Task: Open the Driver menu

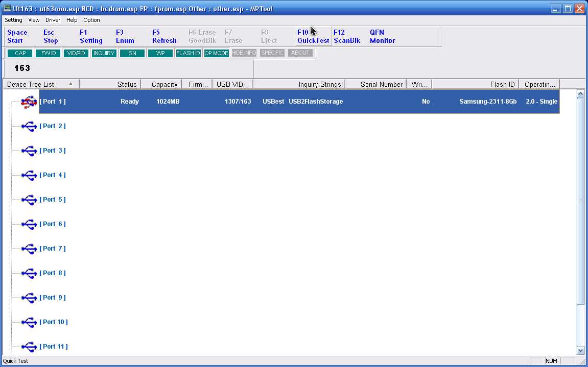Action: [53, 20]
